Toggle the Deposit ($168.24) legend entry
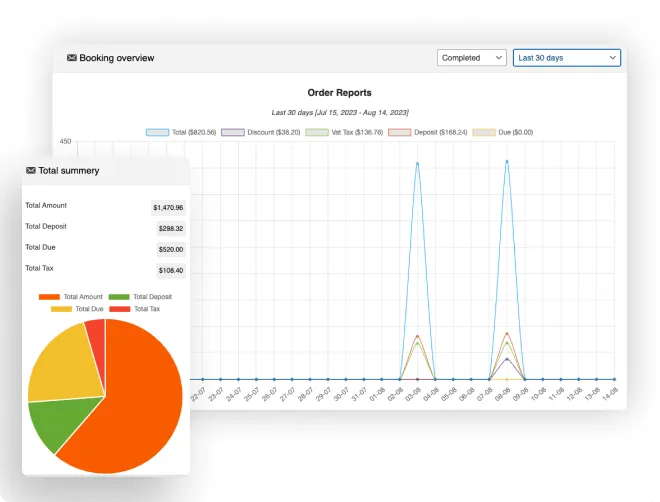The height and width of the screenshot is (502, 660). 428,132
